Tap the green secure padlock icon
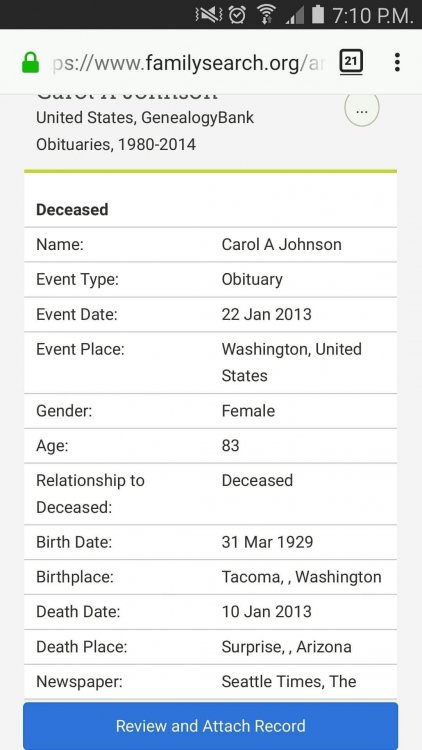 point(31,63)
